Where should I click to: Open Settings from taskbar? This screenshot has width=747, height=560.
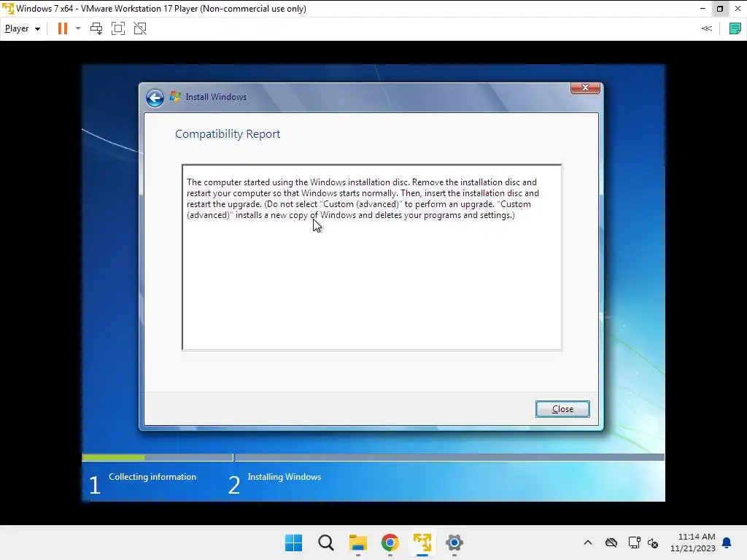(x=454, y=542)
